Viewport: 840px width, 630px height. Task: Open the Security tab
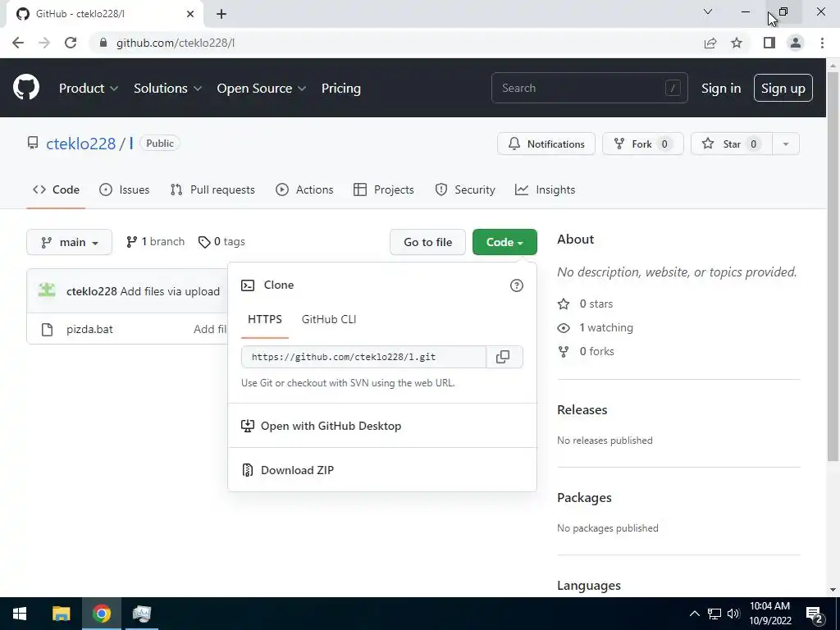pos(465,189)
